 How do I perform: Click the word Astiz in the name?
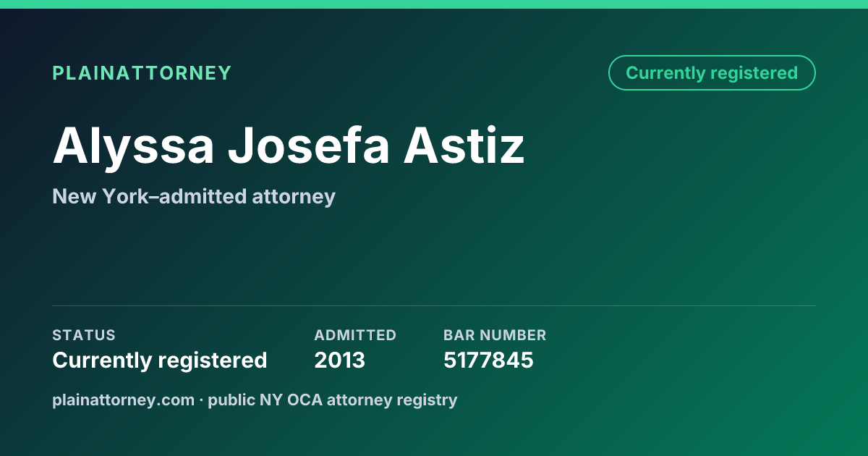(464, 147)
